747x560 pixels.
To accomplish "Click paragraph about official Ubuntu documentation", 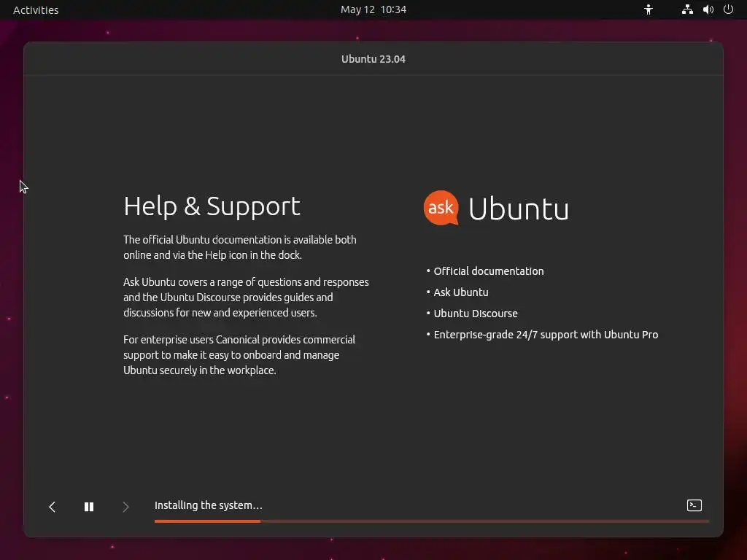I will (x=239, y=247).
